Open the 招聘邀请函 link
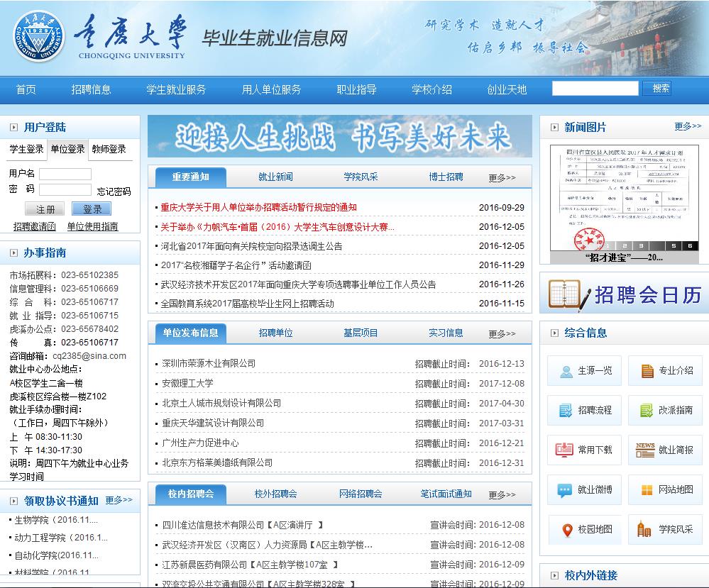Screen dimensions: 709x588 click(x=34, y=226)
